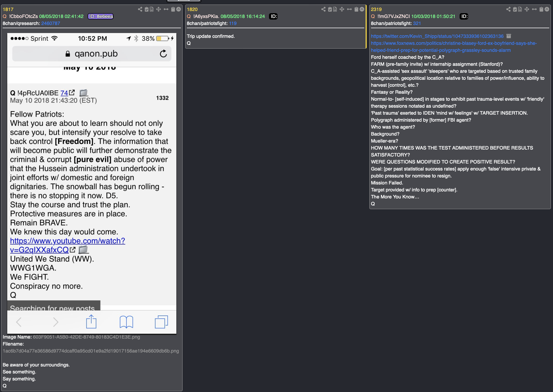Click the text 'Trip update confirmed.'
553x392 pixels.
click(211, 36)
